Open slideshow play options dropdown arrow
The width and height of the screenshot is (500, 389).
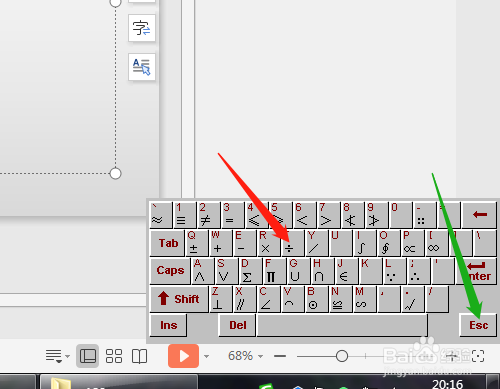point(207,356)
